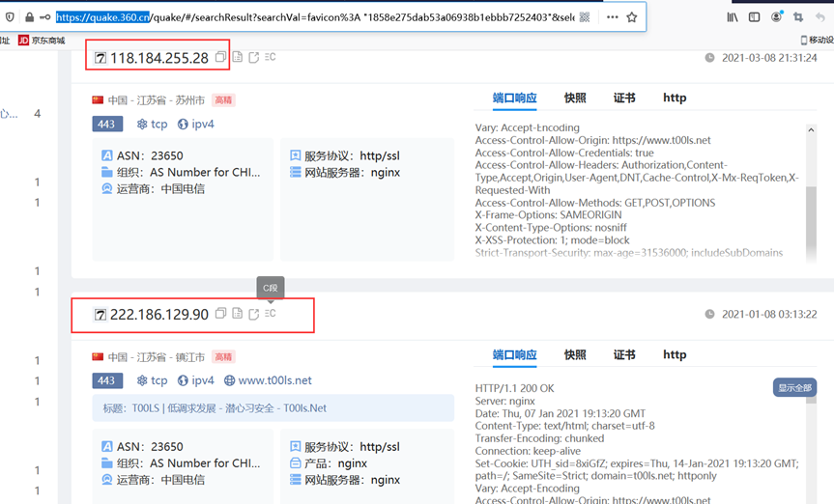Click the timestamp 2021-01-08 03:13:22
Screen dimensions: 834x504
coord(769,314)
